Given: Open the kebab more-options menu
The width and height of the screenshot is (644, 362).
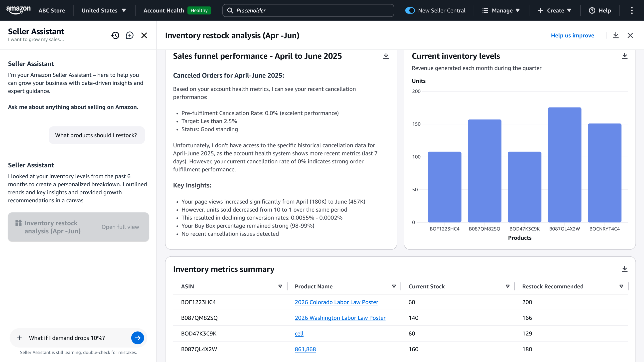Looking at the screenshot, I should coord(632,10).
